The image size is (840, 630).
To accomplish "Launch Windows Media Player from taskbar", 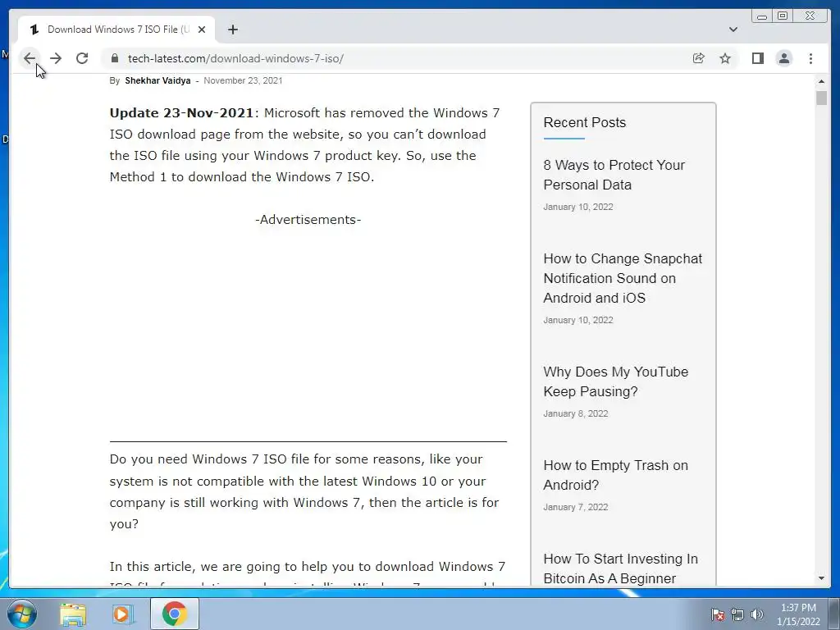I will tap(121, 614).
